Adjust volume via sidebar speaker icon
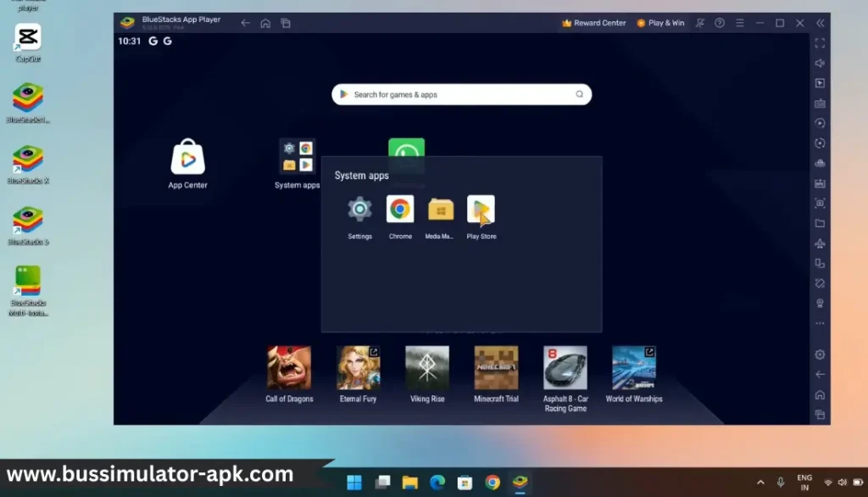The width and height of the screenshot is (868, 497). (x=820, y=64)
